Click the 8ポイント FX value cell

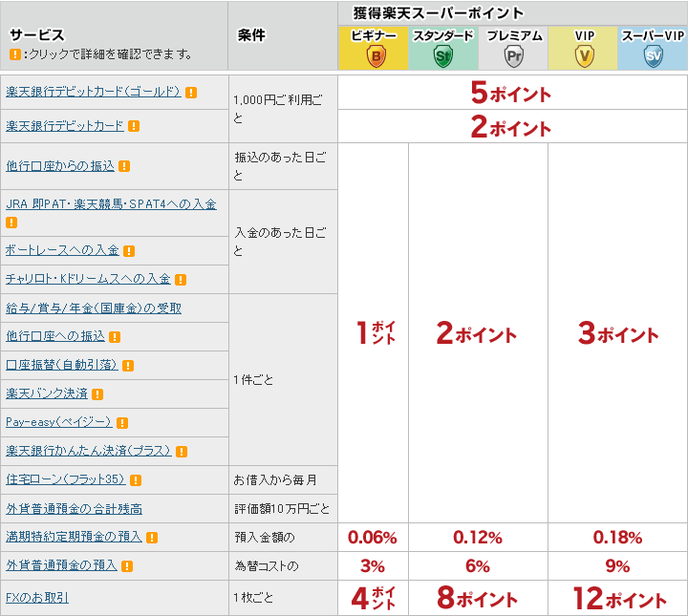478,598
